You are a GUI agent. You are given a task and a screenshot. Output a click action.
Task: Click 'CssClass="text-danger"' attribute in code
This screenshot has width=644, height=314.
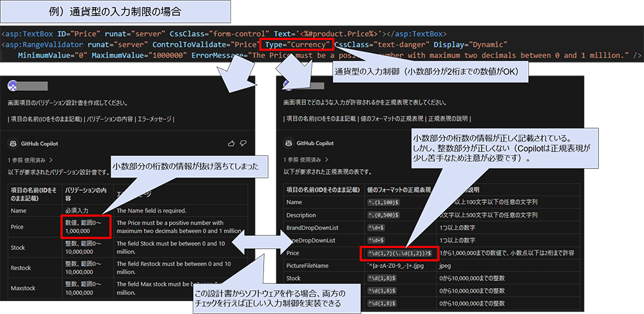pos(381,44)
